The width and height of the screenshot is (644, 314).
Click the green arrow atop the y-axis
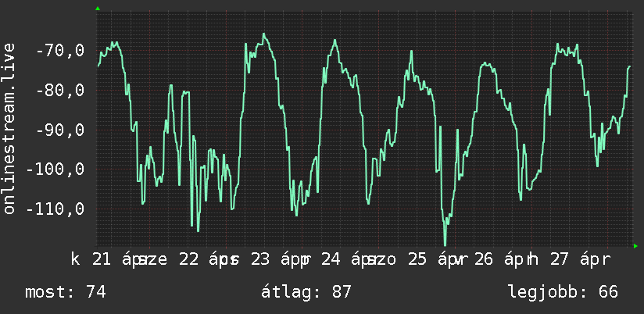click(98, 9)
